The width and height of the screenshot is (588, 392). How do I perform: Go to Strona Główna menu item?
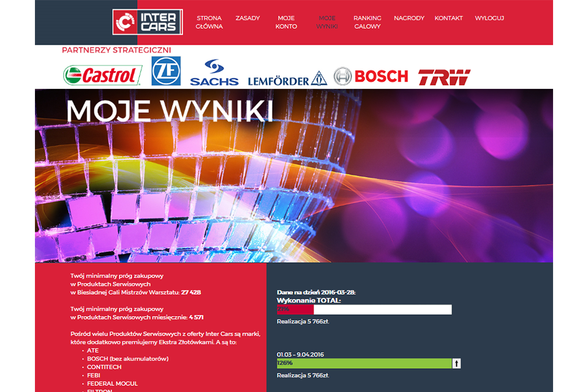(209, 22)
